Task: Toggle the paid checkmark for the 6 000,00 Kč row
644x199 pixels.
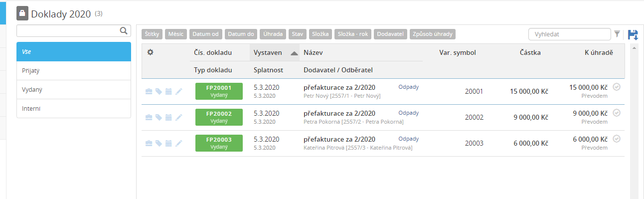Action: (x=617, y=139)
